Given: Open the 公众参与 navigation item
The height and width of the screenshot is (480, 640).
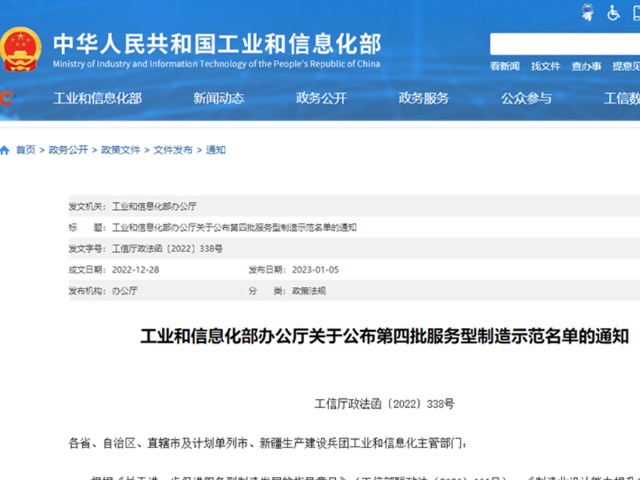Looking at the screenshot, I should pos(526,98).
